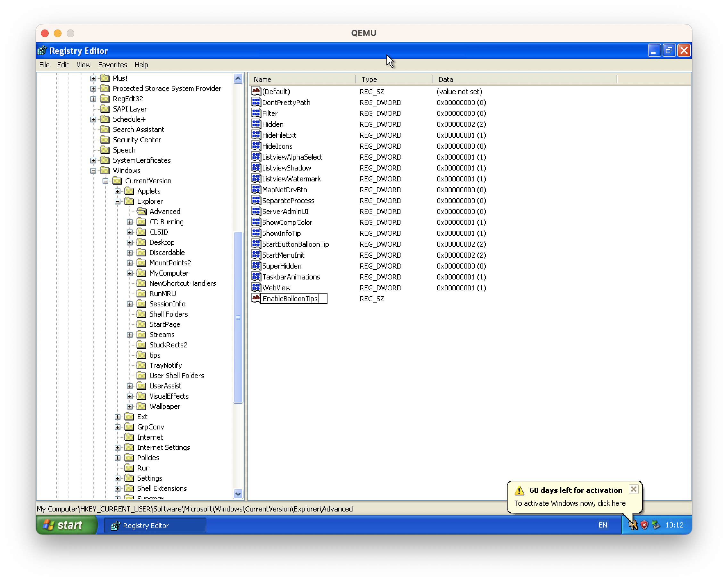Viewport: 728px width, 582px height.
Task: Click the red security shield tray icon
Action: (x=644, y=525)
